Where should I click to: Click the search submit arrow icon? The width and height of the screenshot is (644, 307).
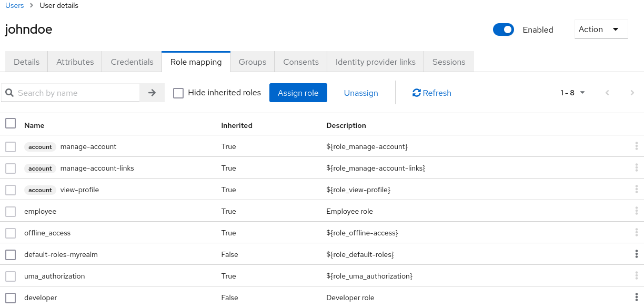click(152, 93)
